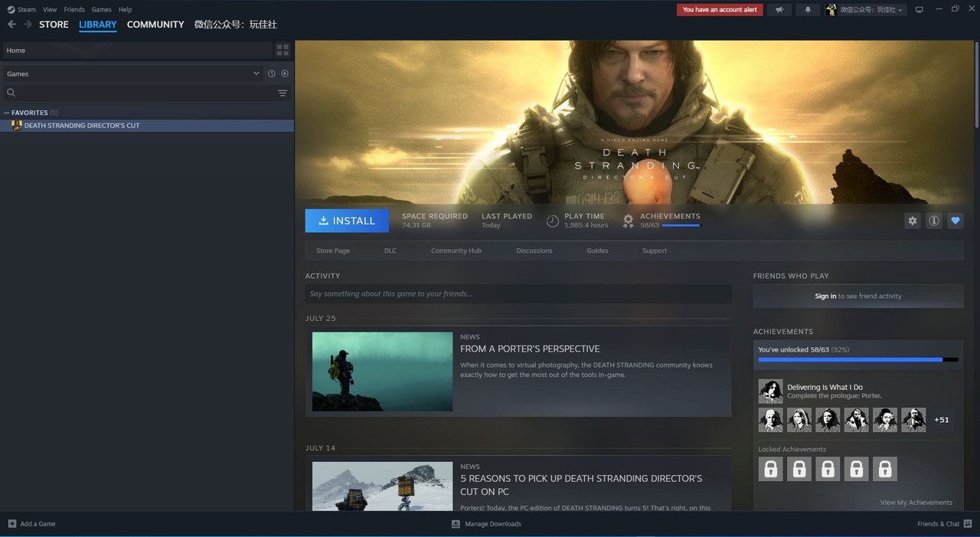Click the header achievements progress bar
This screenshot has height=537, width=980.
coord(681,226)
